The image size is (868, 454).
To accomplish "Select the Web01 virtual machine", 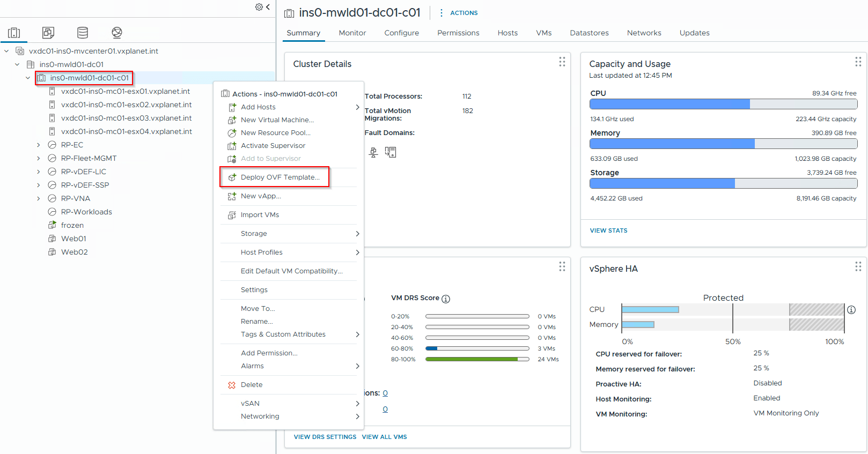I will click(x=73, y=239).
